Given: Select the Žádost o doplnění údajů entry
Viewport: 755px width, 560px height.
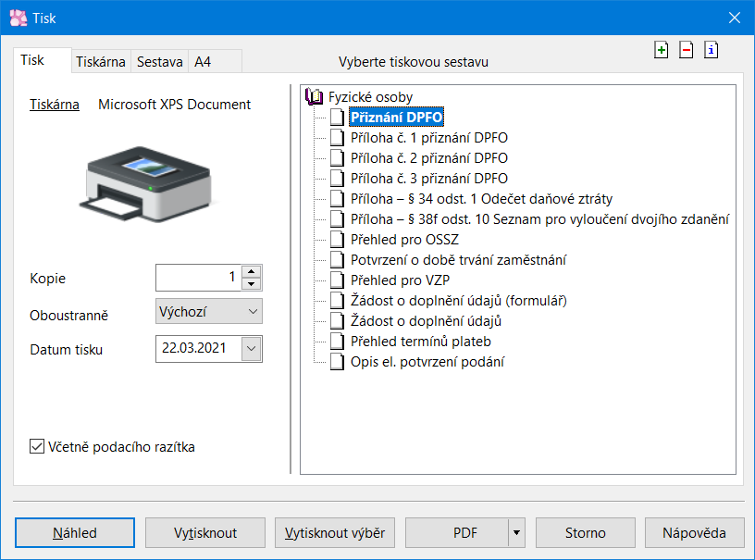Looking at the screenshot, I should tap(427, 320).
